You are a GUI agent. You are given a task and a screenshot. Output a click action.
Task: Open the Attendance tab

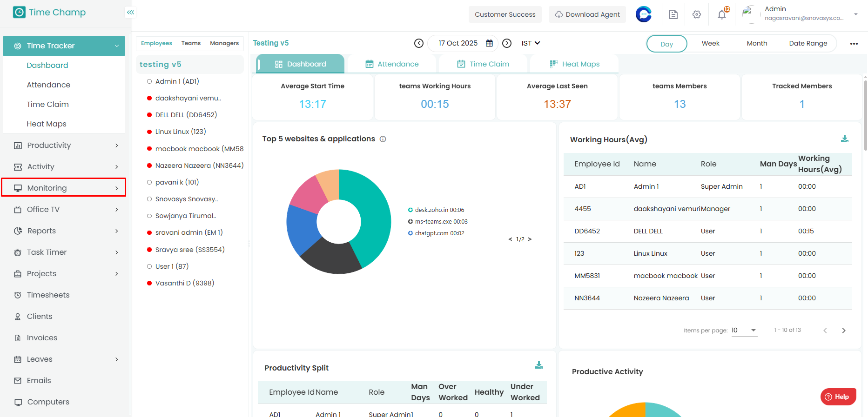coord(392,64)
